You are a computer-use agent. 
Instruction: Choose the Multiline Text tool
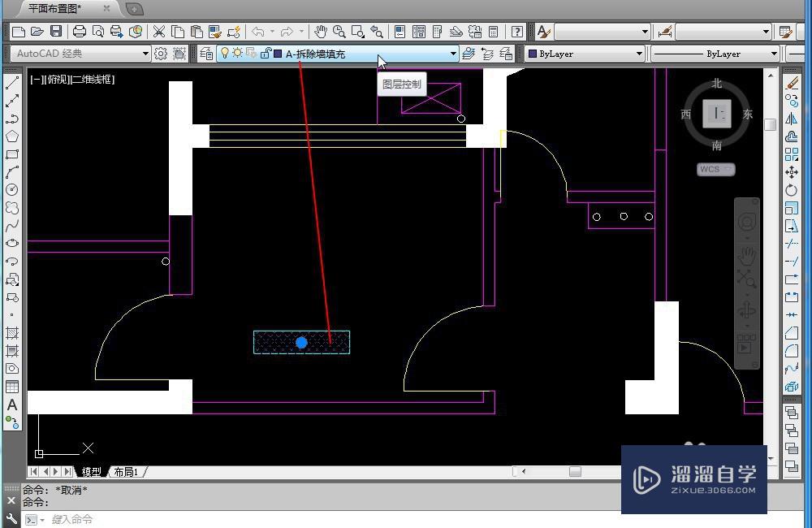(12, 405)
